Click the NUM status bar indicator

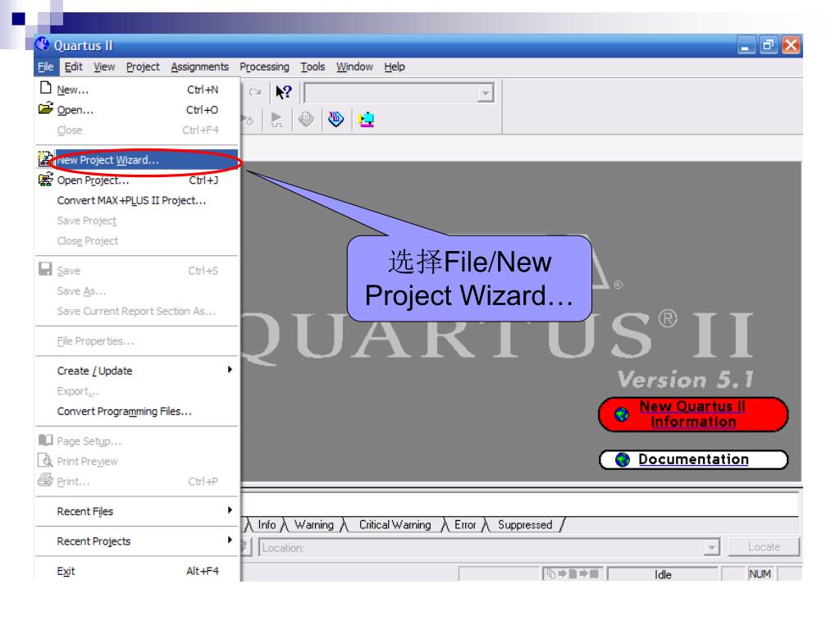point(760,574)
